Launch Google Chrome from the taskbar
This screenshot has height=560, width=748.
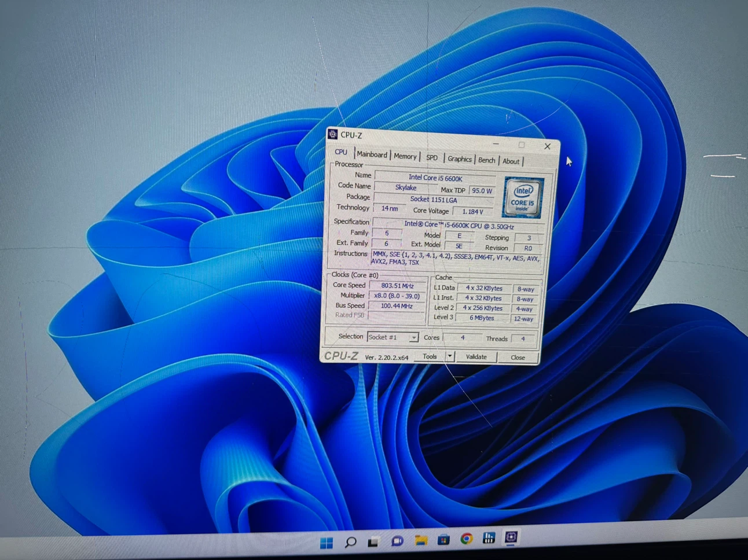(466, 539)
